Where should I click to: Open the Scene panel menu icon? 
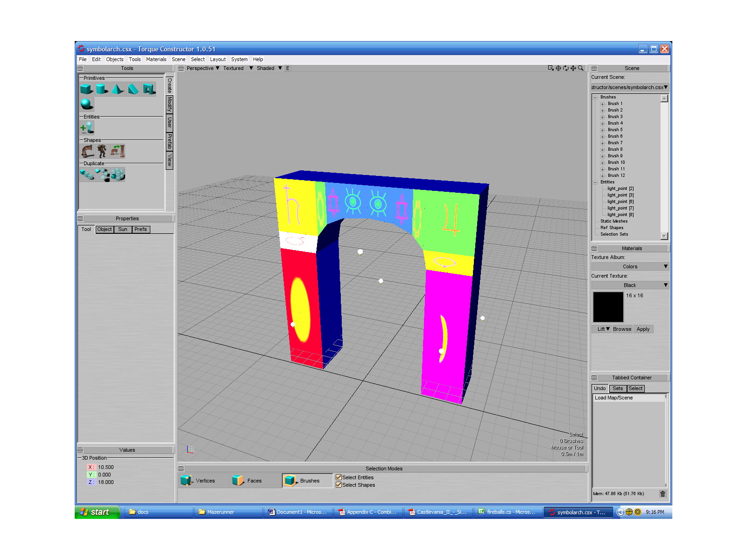[x=594, y=68]
